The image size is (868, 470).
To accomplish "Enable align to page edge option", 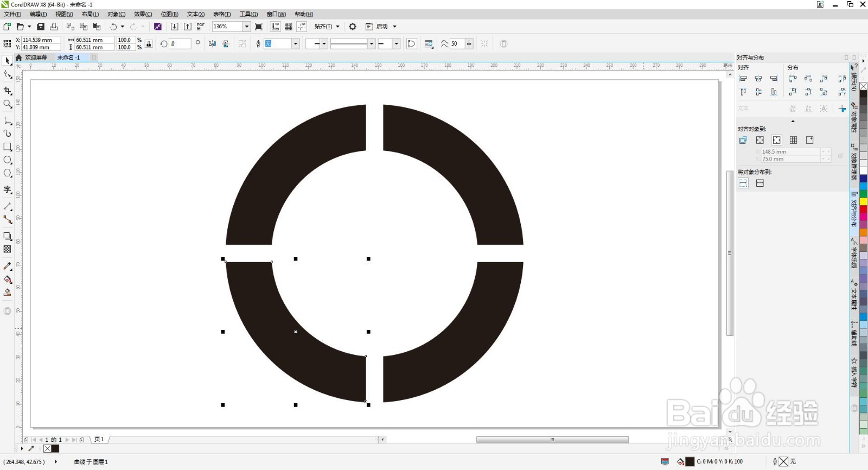I will (760, 140).
